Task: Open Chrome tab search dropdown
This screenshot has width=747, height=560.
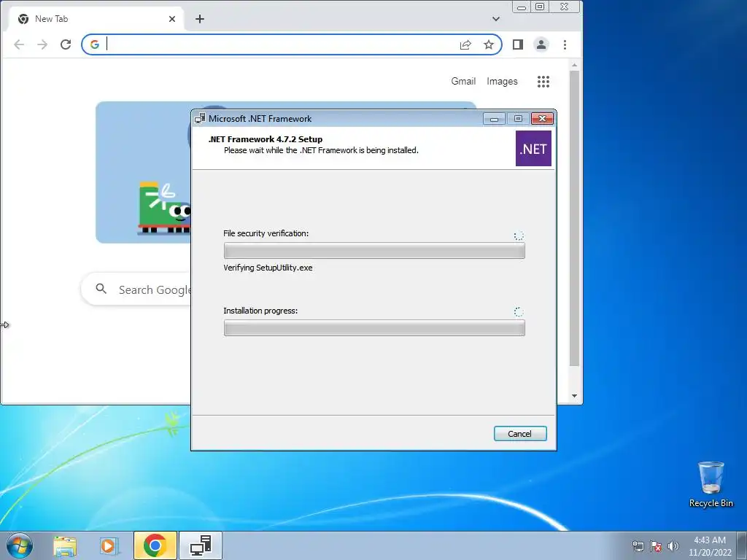Action: pyautogui.click(x=496, y=19)
